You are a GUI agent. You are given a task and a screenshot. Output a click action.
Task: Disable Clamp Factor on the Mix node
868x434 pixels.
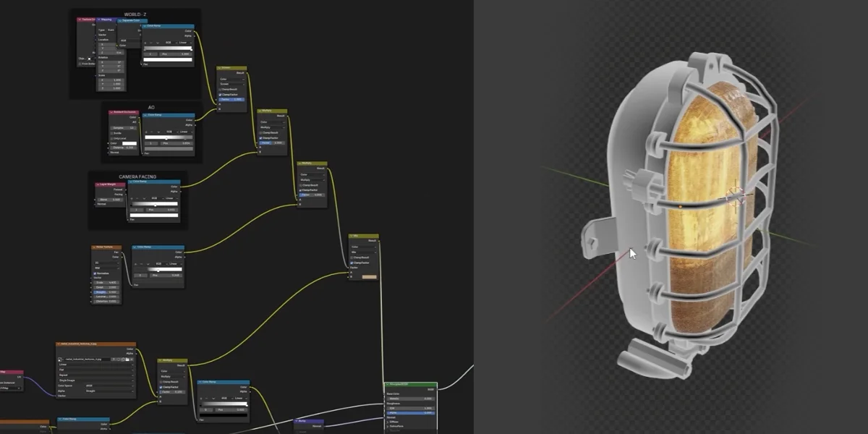(x=352, y=263)
